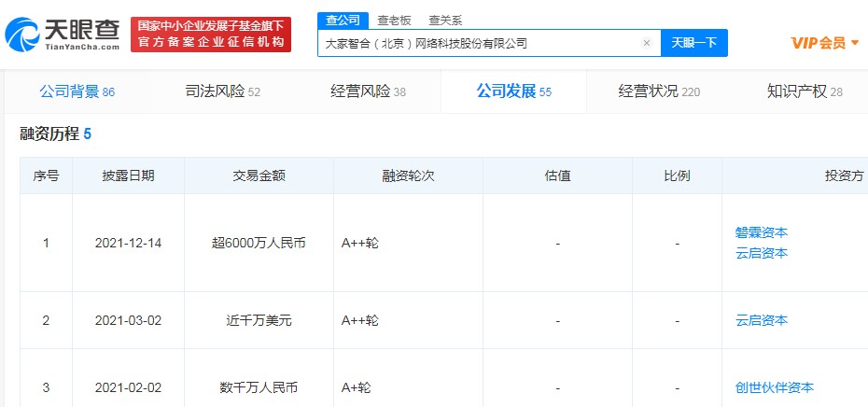This screenshot has height=407, width=868.
Task: Open the 司法风险 section tab
Action: (x=222, y=91)
